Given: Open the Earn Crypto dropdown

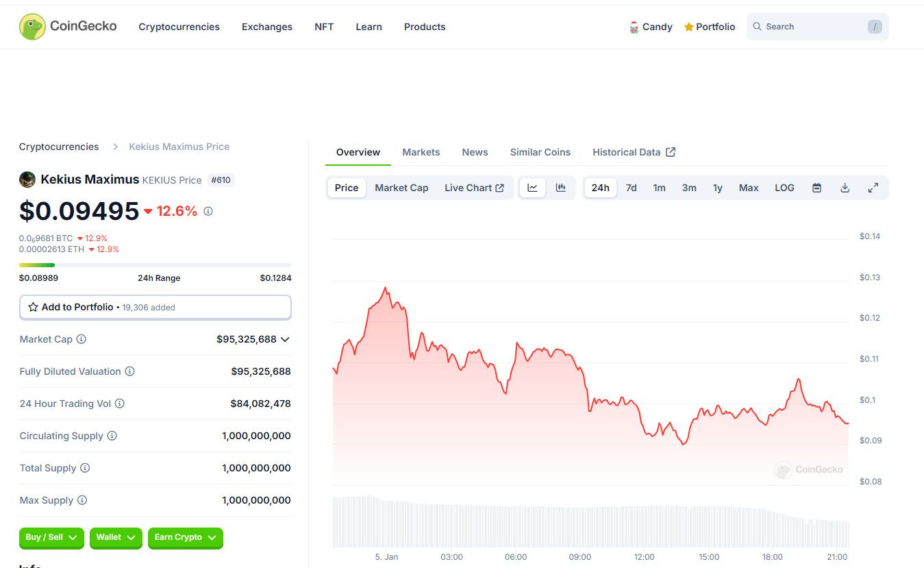Looking at the screenshot, I should pos(185,538).
